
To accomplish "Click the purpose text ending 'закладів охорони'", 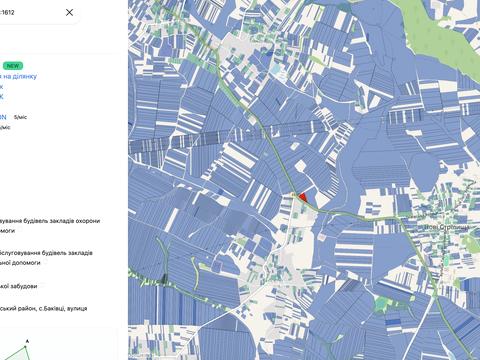I will (50, 221).
